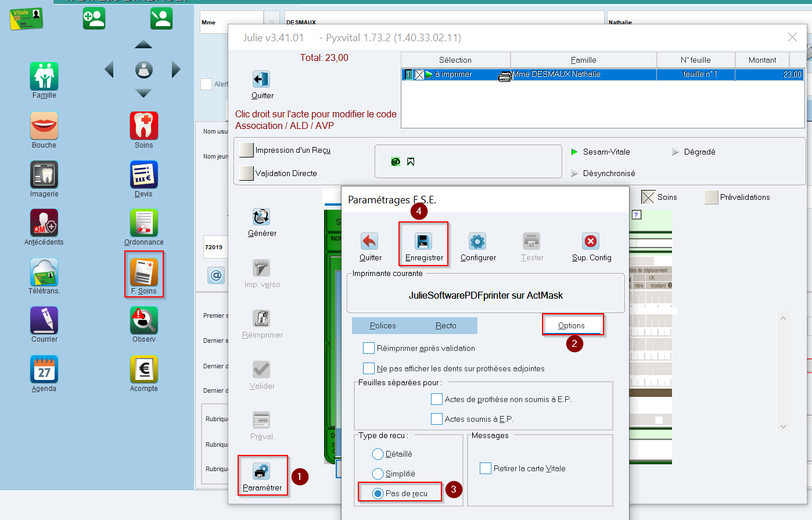Viewport: 812px width, 520px height.
Task: Open the Agenda calendar icon
Action: [x=44, y=370]
